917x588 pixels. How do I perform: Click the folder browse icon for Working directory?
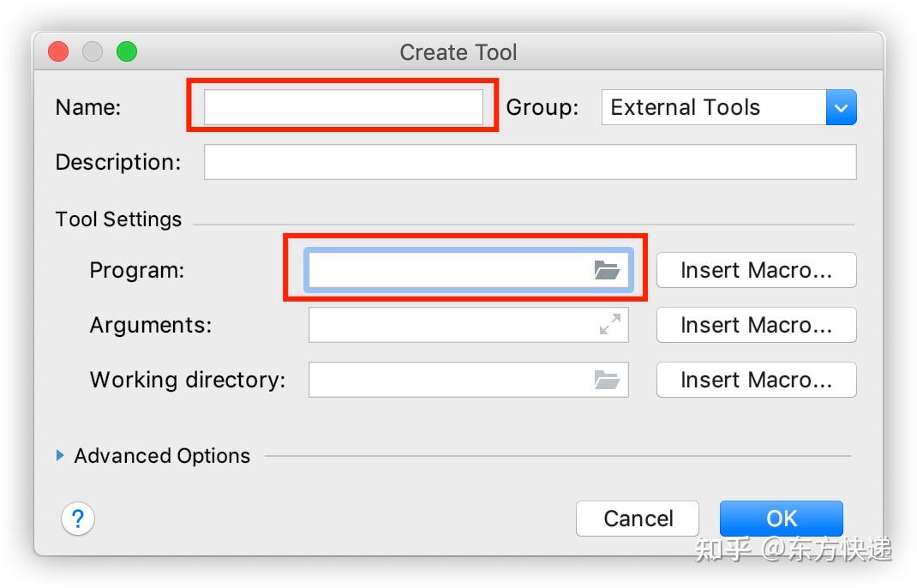608,380
